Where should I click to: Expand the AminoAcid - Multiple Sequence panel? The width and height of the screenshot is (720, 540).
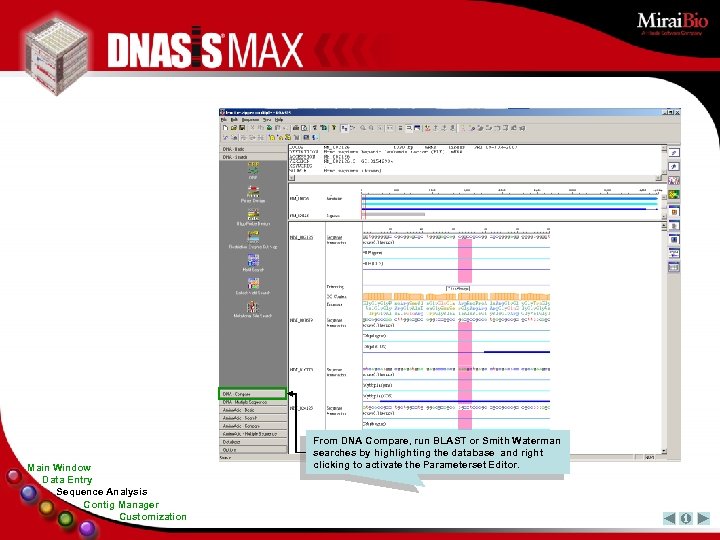(x=253, y=434)
